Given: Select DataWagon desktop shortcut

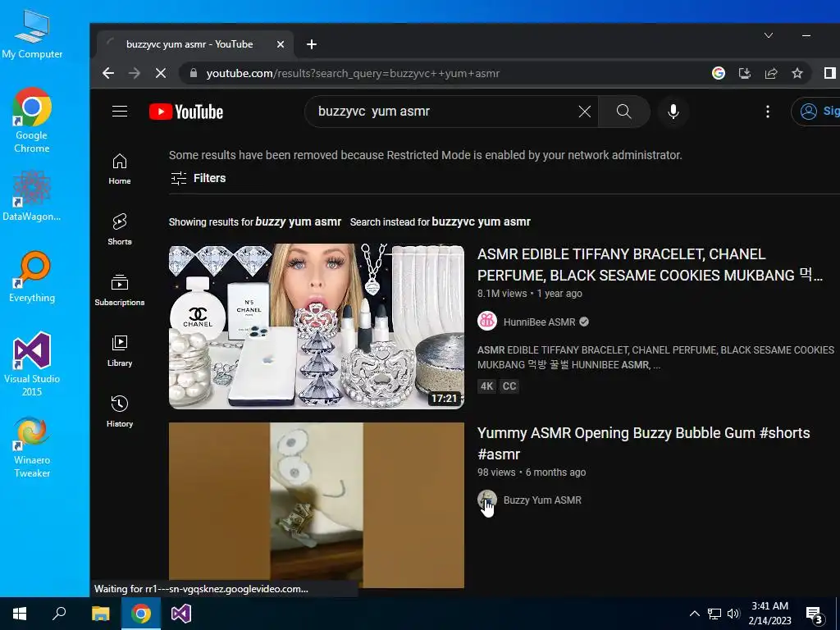Looking at the screenshot, I should coord(32,195).
